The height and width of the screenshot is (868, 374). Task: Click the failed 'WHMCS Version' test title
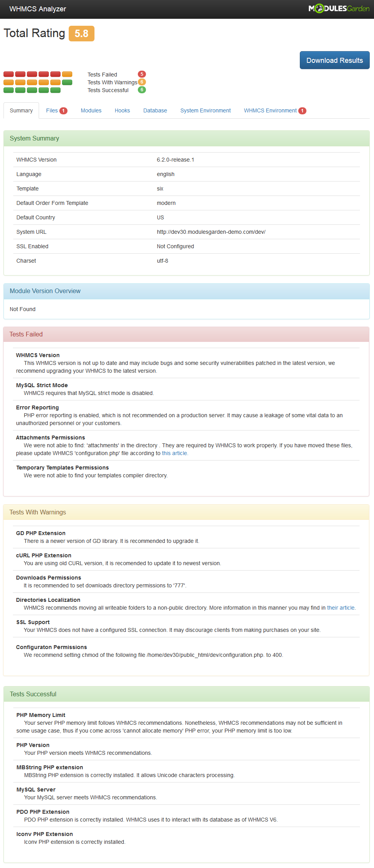pyautogui.click(x=38, y=355)
